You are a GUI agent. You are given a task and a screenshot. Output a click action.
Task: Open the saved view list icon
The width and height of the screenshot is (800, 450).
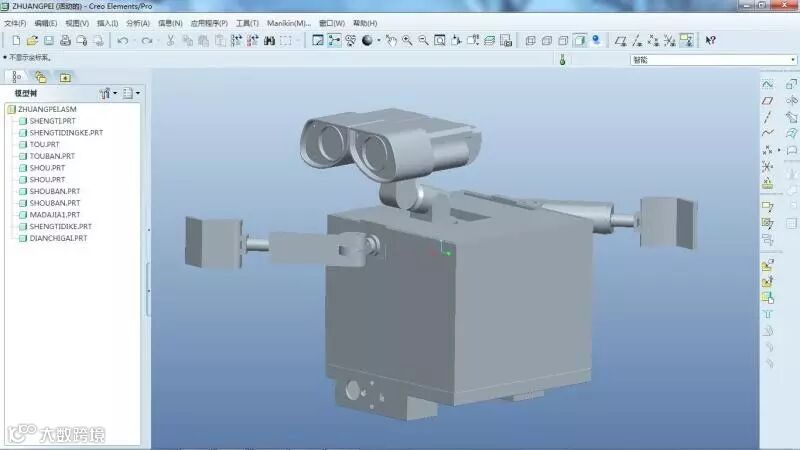point(473,40)
